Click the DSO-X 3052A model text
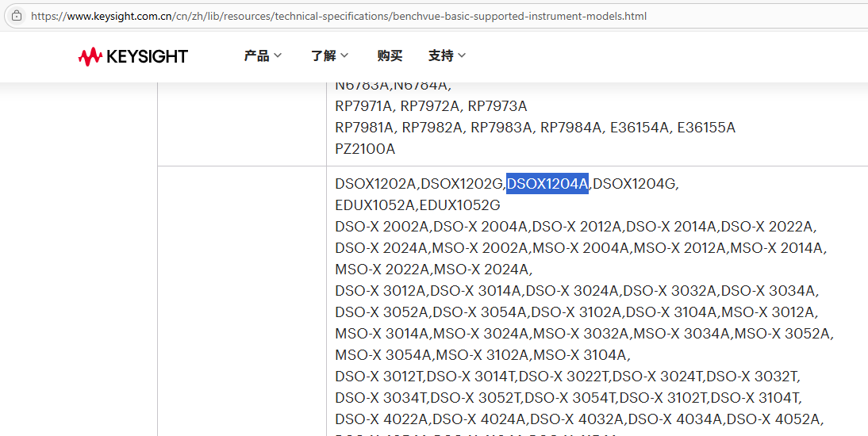This screenshot has width=868, height=436. coord(382,313)
